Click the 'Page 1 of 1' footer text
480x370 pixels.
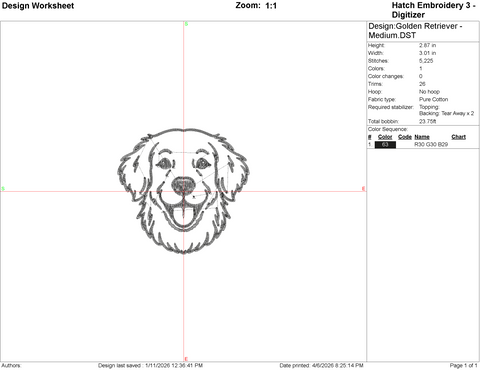tap(463, 366)
